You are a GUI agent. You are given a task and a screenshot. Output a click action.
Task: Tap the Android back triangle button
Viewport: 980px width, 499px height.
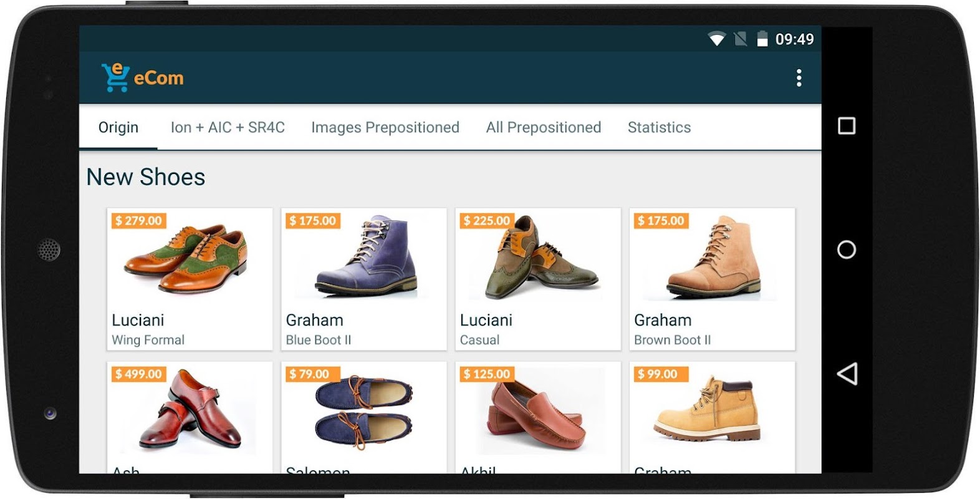click(846, 374)
